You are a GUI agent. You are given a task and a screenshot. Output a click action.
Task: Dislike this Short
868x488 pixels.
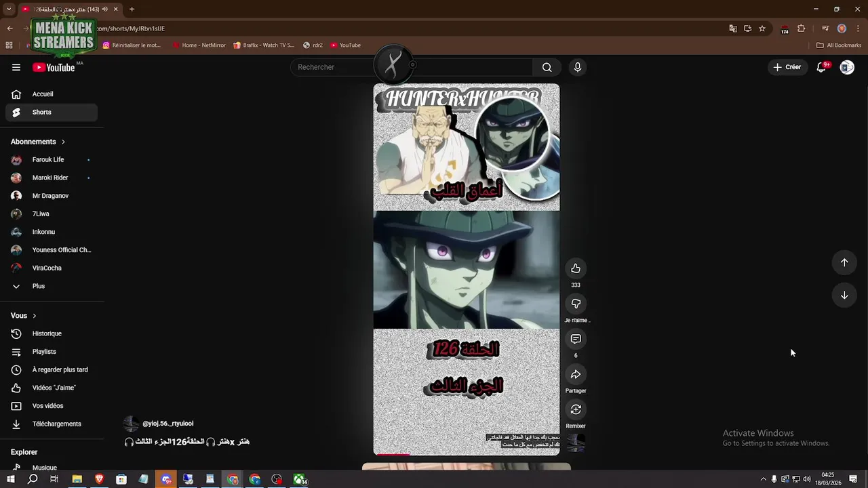(576, 304)
